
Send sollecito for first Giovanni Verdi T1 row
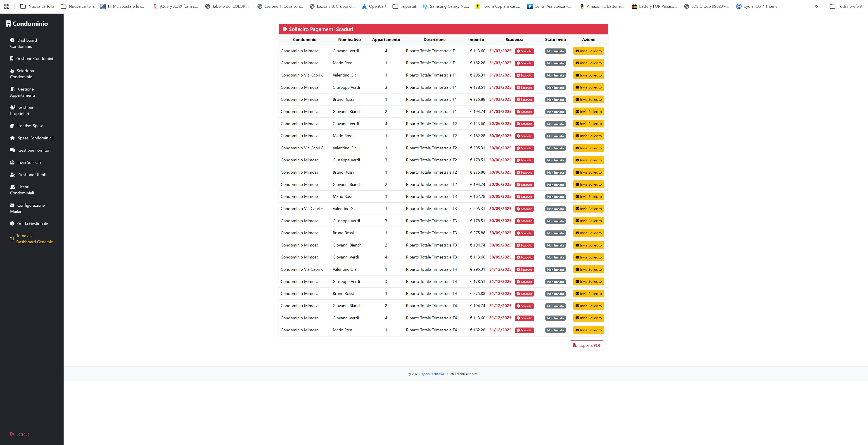588,51
